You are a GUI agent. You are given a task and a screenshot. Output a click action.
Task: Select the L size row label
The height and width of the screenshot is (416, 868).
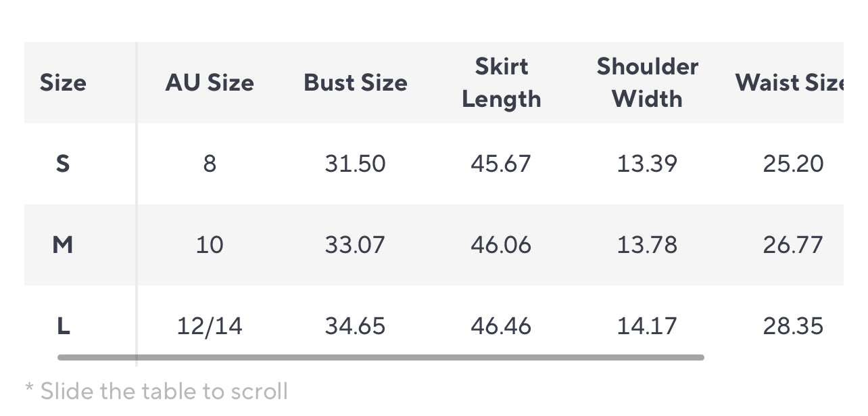pyautogui.click(x=63, y=326)
